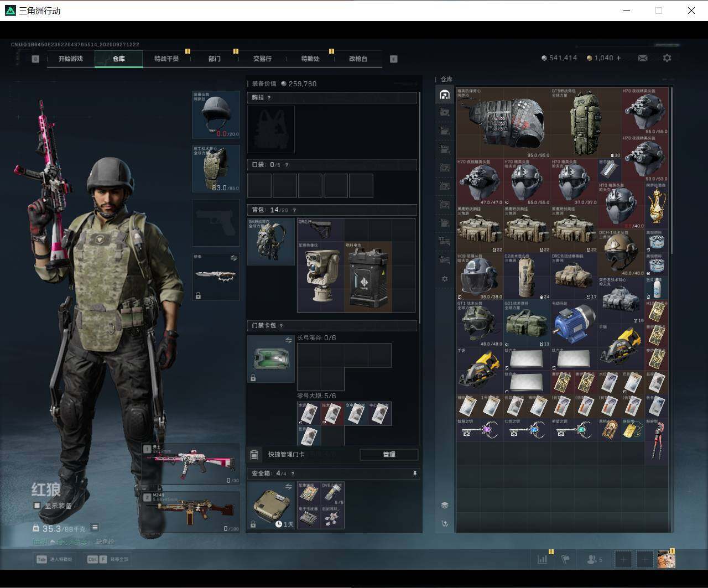708x588 pixels.
Task: Click the gear icon in the warehouse sidebar
Action: pos(445,279)
